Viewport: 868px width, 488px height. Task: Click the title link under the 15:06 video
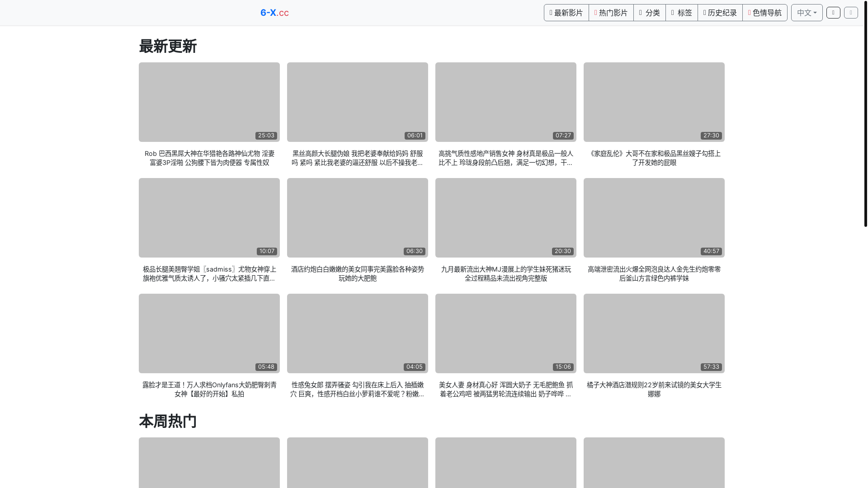click(x=506, y=389)
